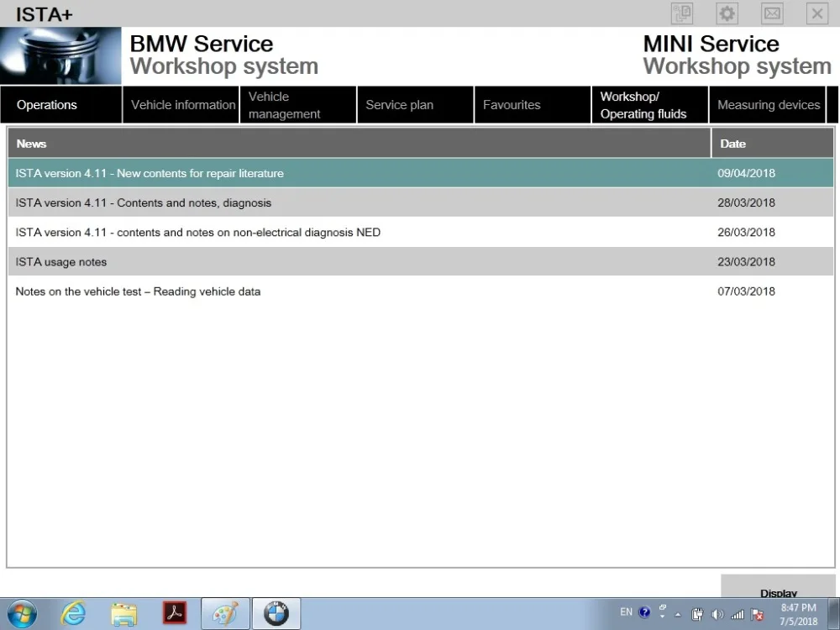Click the EN language indicator
Screen dimensions: 840x630
point(626,612)
